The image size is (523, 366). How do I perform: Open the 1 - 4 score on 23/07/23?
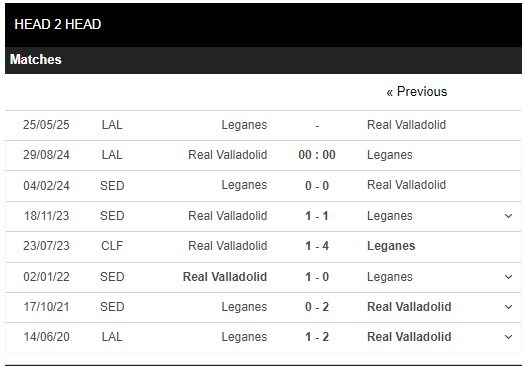(317, 246)
